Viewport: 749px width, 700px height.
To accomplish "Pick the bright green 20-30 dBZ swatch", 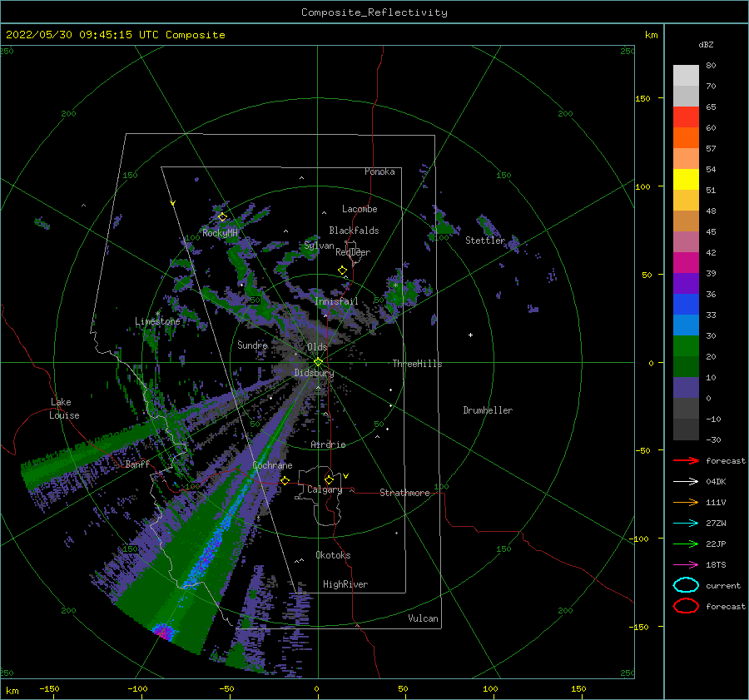I will [686, 346].
